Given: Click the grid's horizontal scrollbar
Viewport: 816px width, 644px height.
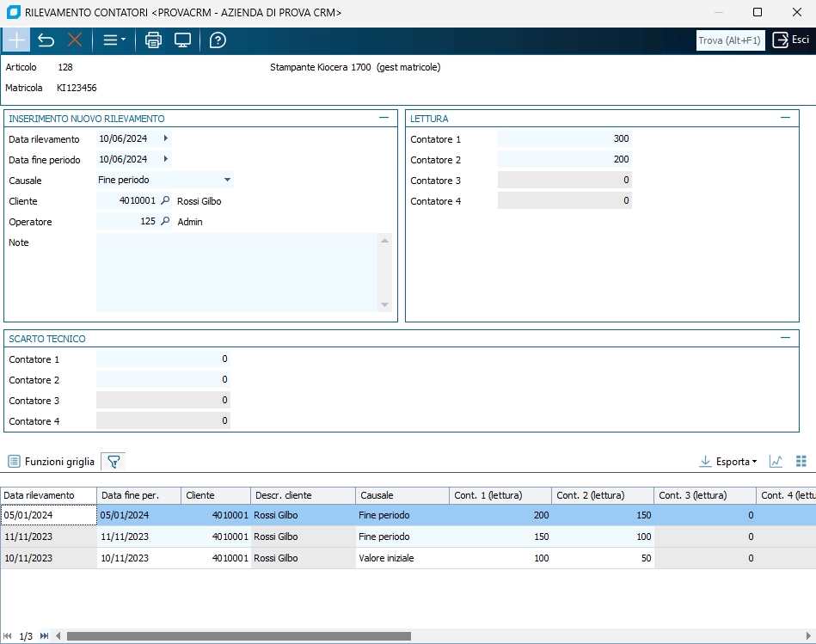Looking at the screenshot, I should (x=239, y=636).
